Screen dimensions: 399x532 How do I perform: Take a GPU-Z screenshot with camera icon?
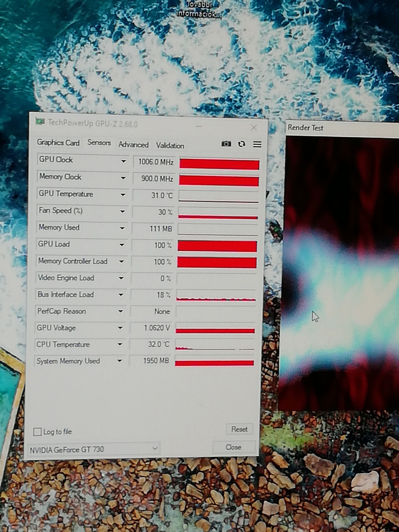[226, 144]
